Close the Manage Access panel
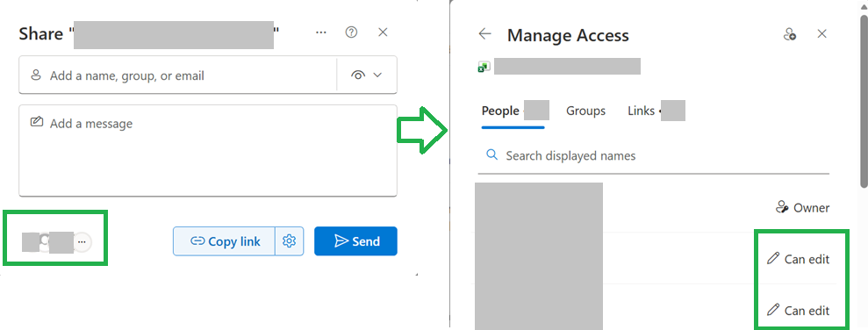 point(822,34)
